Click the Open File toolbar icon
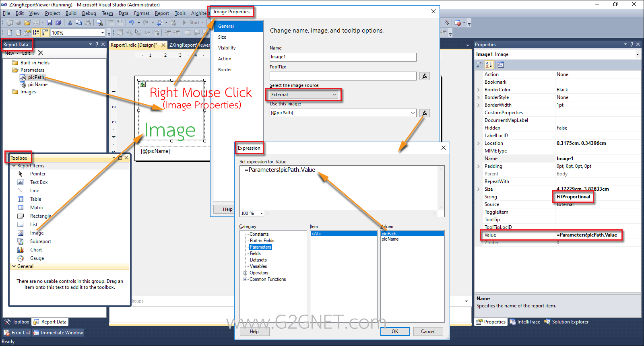Image resolution: width=644 pixels, height=346 pixels. pos(27,23)
